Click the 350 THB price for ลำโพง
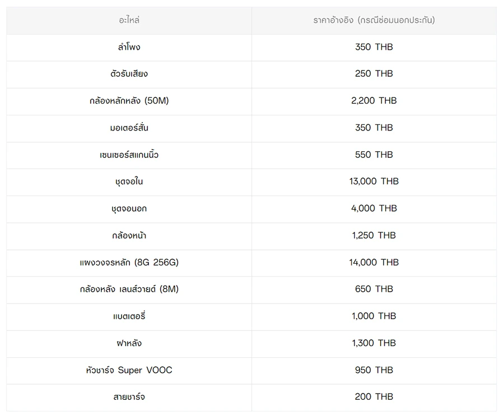 (x=374, y=47)
